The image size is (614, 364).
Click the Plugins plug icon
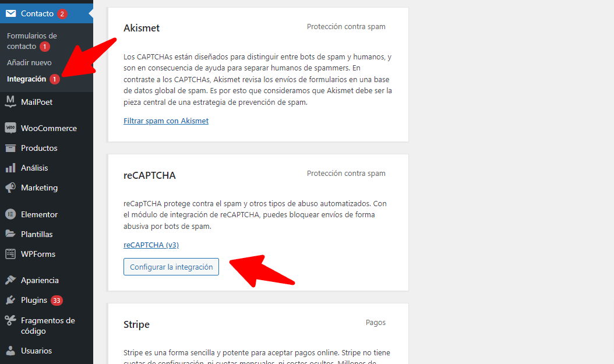(x=10, y=300)
